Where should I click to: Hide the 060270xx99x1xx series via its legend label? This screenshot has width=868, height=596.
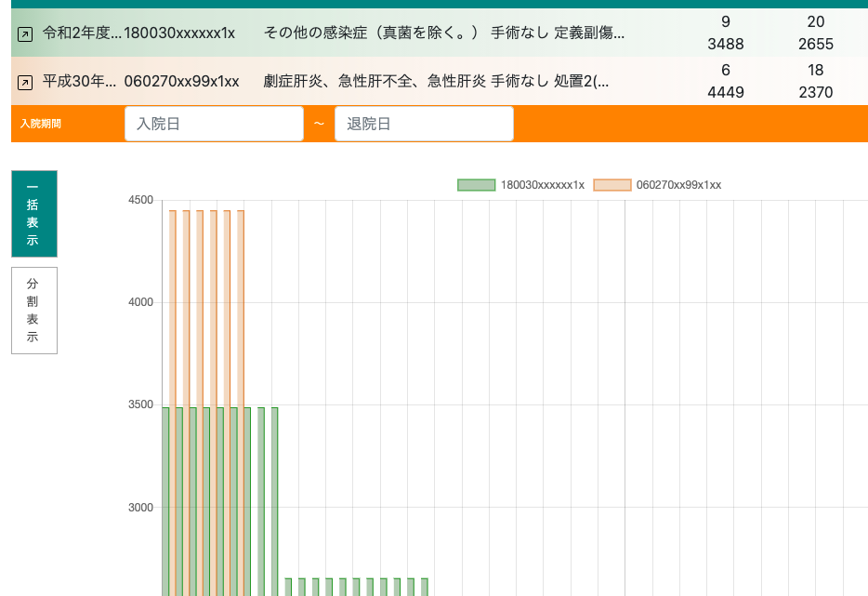pyautogui.click(x=678, y=185)
